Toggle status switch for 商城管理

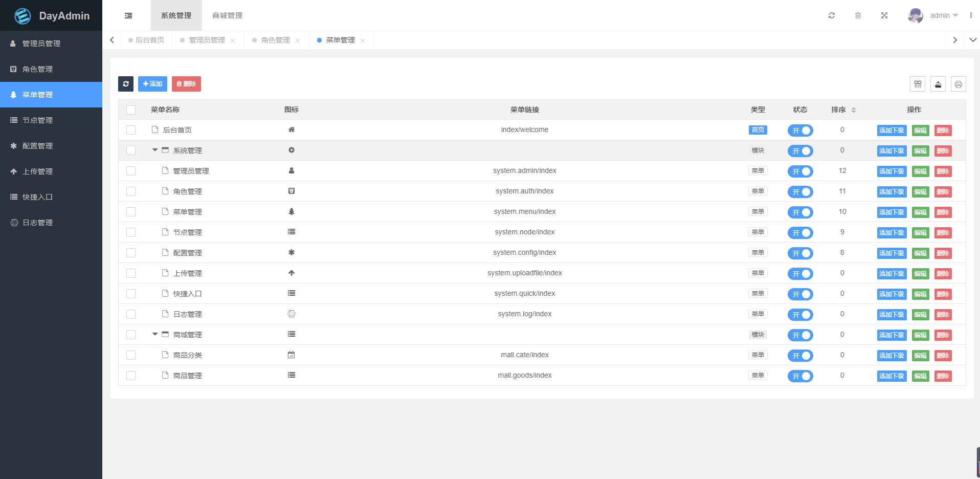click(800, 335)
